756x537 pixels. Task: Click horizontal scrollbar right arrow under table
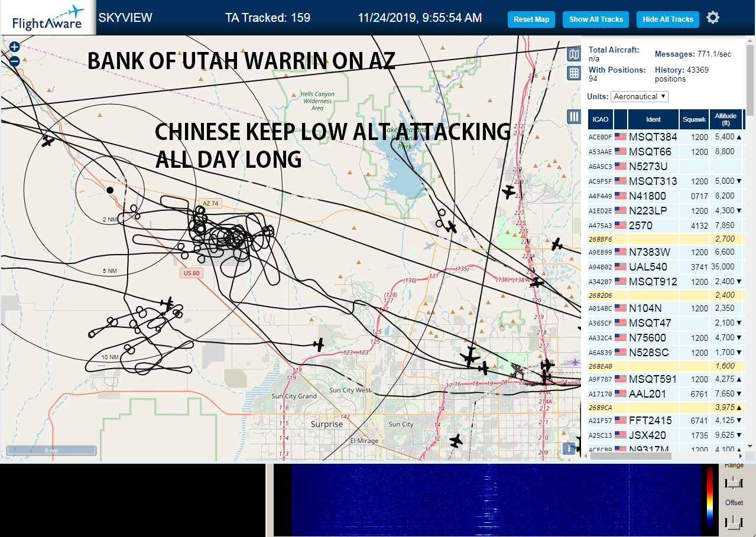(741, 456)
